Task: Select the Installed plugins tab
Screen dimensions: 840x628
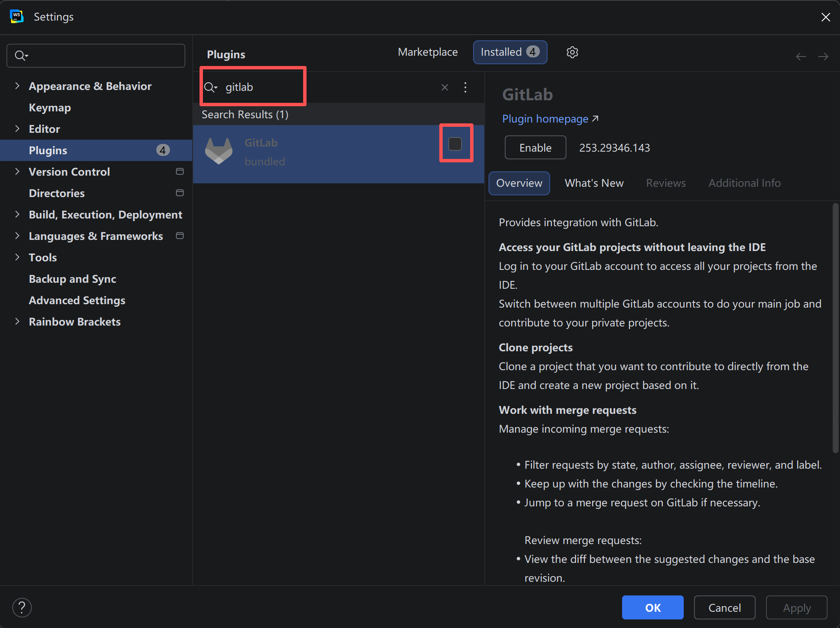Action: 510,52
